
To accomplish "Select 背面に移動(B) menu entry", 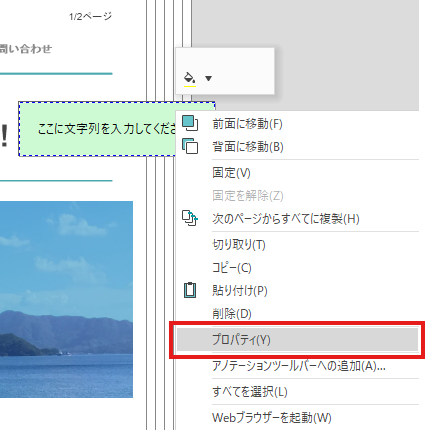I will coord(297,146).
